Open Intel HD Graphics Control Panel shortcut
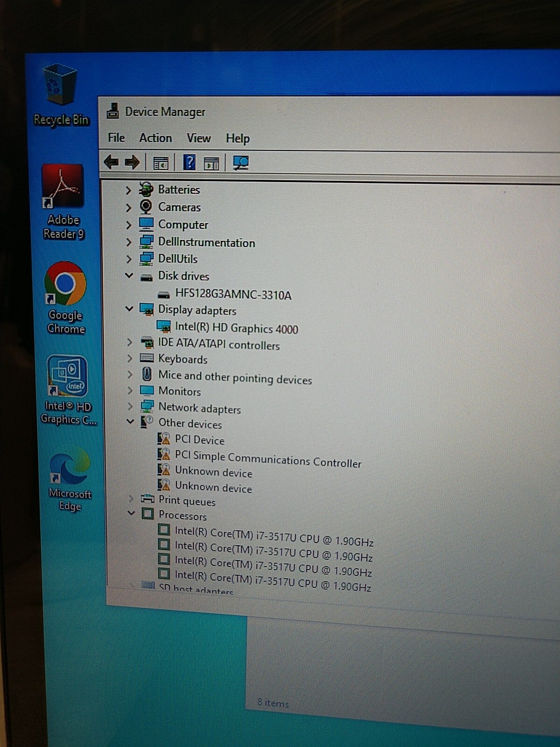Image resolution: width=560 pixels, height=747 pixels. (x=68, y=390)
